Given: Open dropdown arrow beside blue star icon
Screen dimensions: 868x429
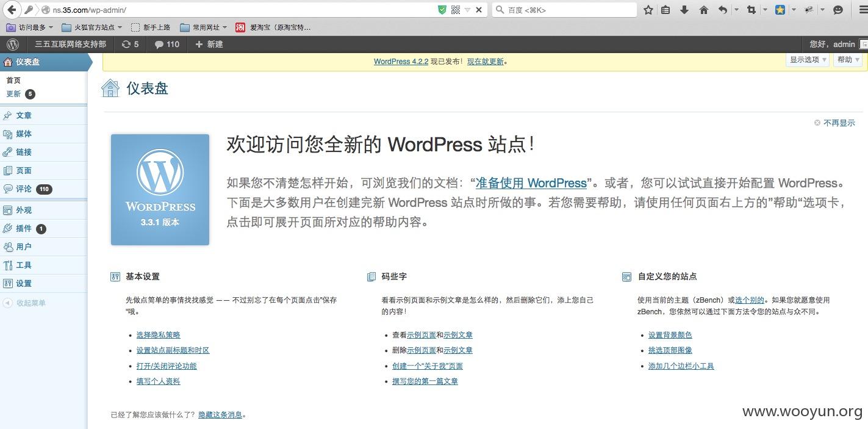Looking at the screenshot, I should coord(794,10).
